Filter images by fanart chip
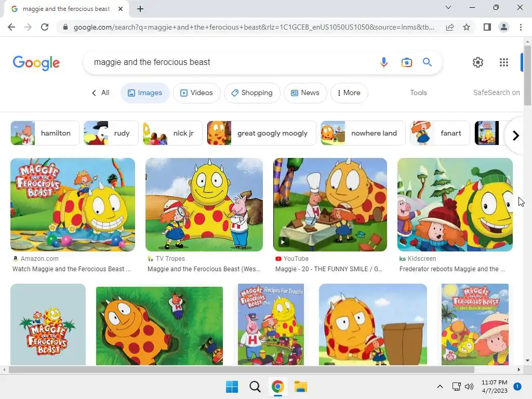 point(440,133)
